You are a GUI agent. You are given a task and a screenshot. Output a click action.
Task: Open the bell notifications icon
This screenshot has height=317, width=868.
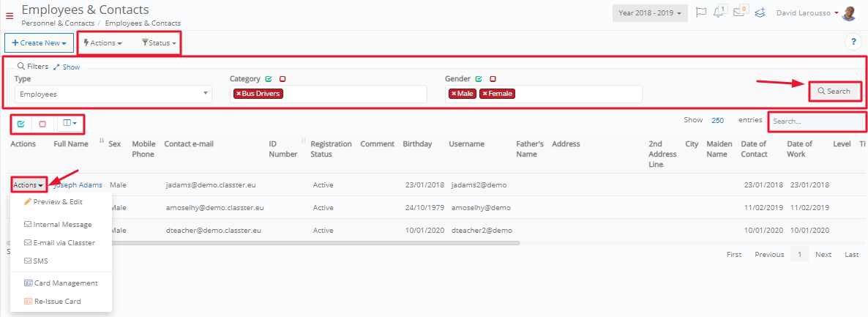pyautogui.click(x=719, y=12)
